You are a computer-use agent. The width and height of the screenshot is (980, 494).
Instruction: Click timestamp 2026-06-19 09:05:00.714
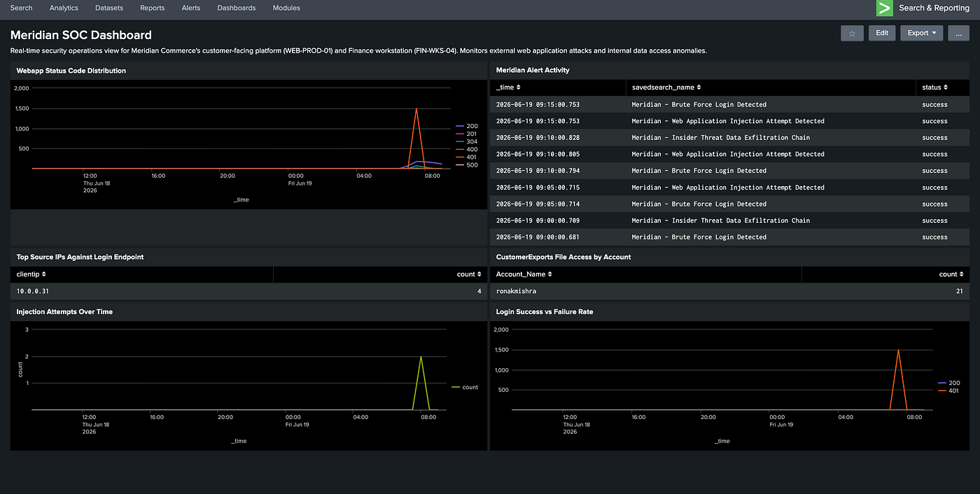pos(538,204)
